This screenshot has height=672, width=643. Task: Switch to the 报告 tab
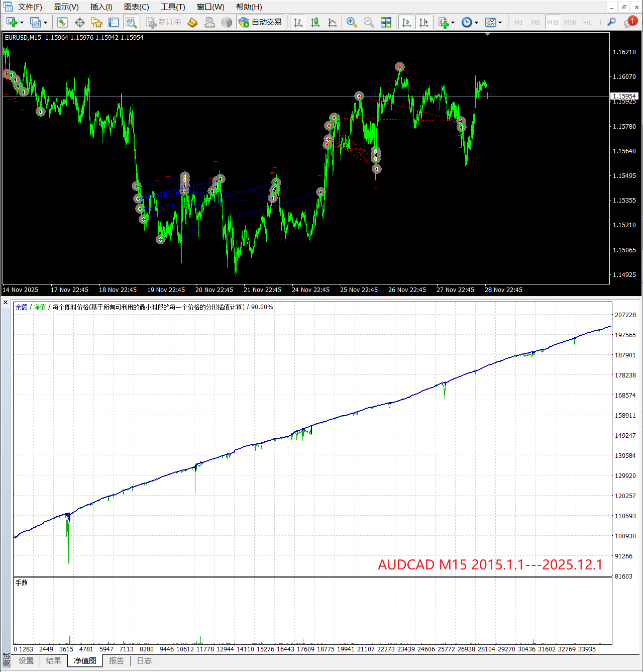[x=117, y=661]
